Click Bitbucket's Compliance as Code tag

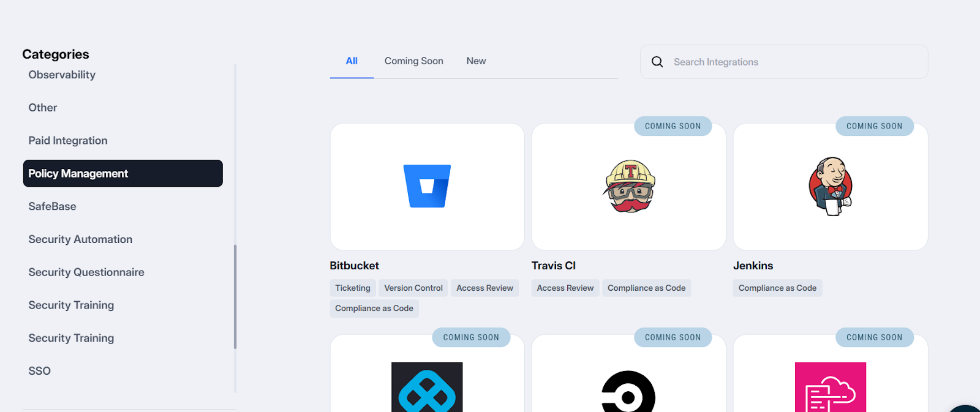[x=374, y=309]
